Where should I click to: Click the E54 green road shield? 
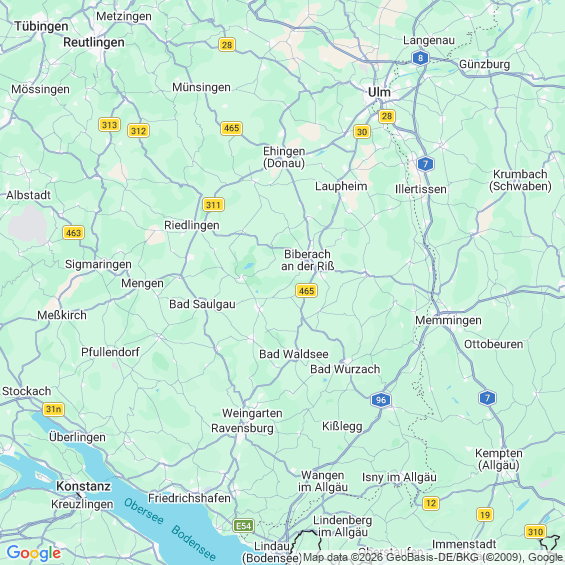[244, 526]
